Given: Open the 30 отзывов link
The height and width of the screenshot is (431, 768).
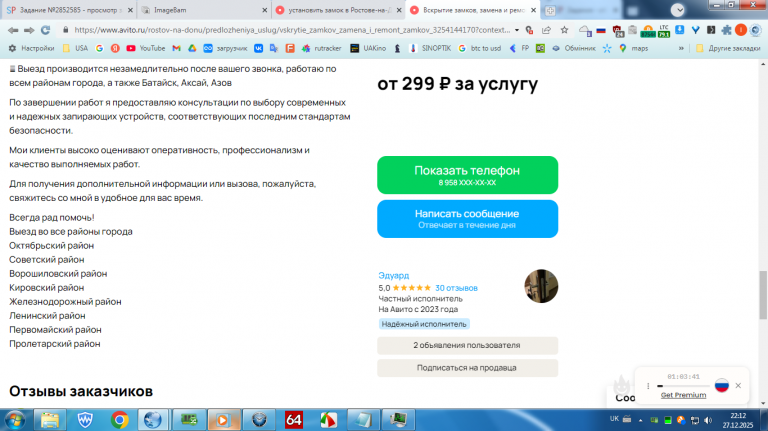Looking at the screenshot, I should (456, 288).
